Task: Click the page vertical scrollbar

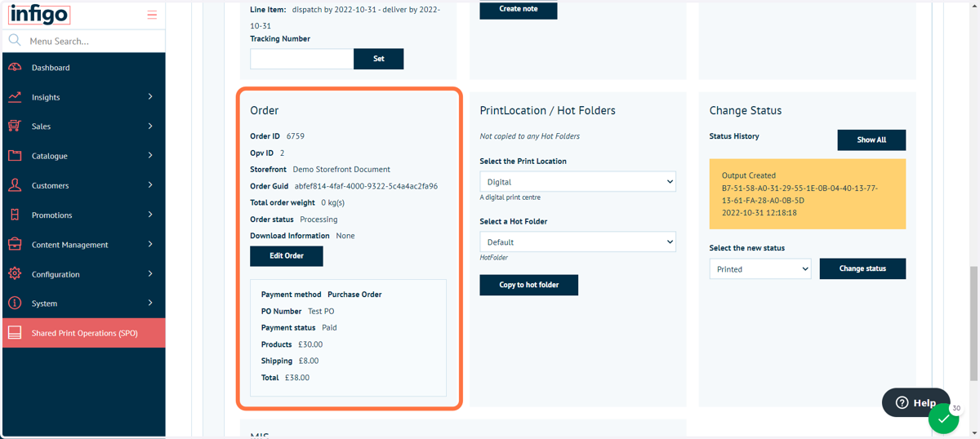Action: click(973, 322)
